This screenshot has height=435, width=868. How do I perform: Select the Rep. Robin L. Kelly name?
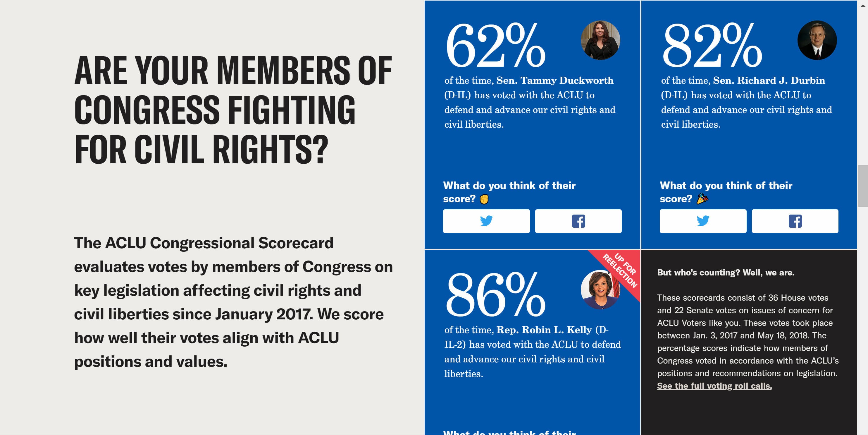tap(544, 330)
